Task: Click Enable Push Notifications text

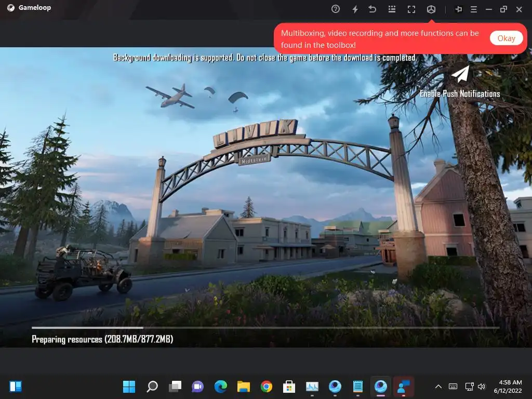Action: click(460, 94)
